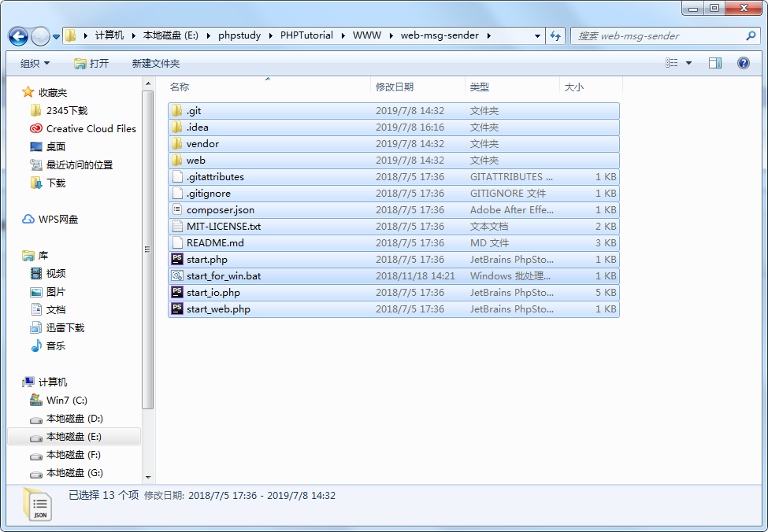This screenshot has width=768, height=532.
Task: Click the 打开 toolbar button
Action: 91,63
